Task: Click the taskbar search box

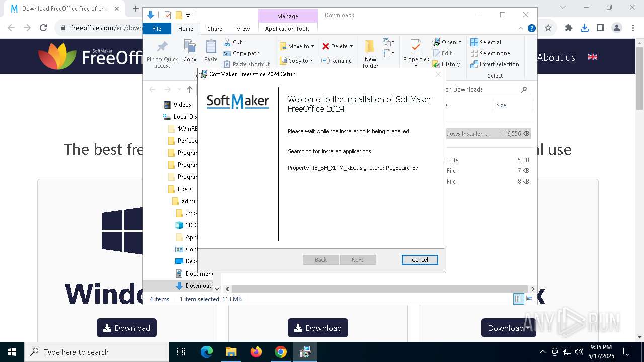Action: pyautogui.click(x=97, y=352)
